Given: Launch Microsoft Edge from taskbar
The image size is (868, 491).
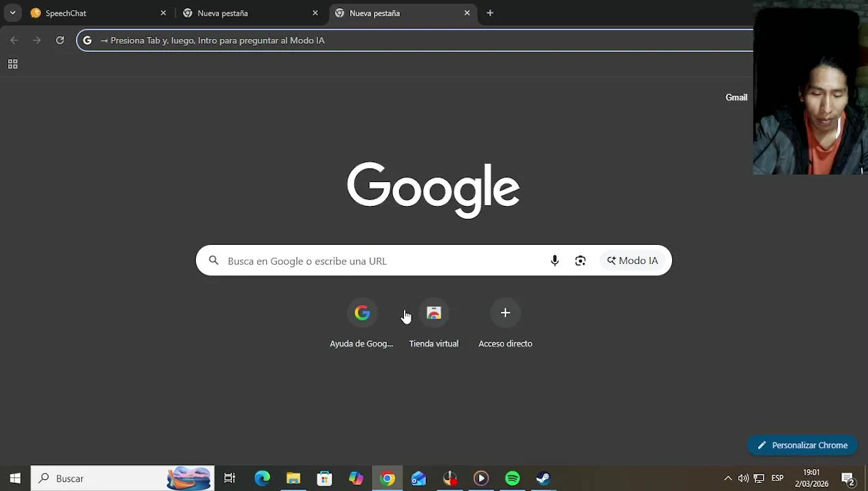Looking at the screenshot, I should (x=262, y=479).
